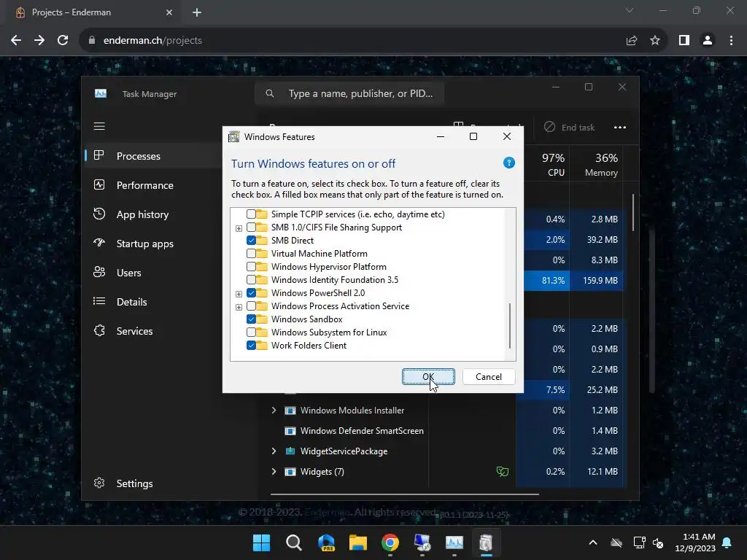Click the share page icon in address bar

pyautogui.click(x=632, y=41)
